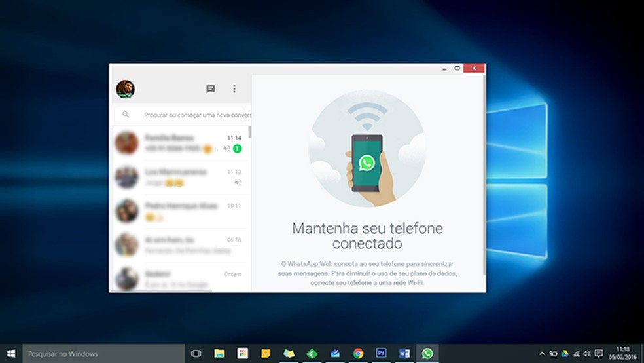
Task: Open the green Feedly icon on the taskbar
Action: pyautogui.click(x=312, y=354)
